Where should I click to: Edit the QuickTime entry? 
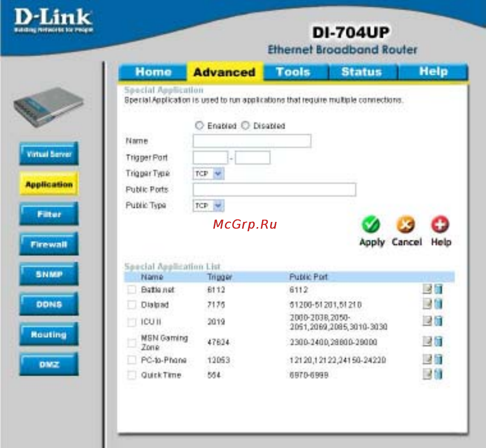427,374
